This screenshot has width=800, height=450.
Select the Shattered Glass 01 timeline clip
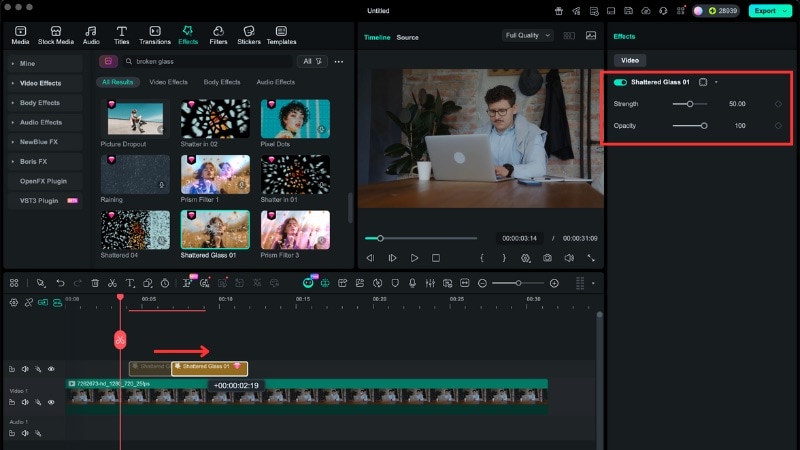click(x=209, y=368)
